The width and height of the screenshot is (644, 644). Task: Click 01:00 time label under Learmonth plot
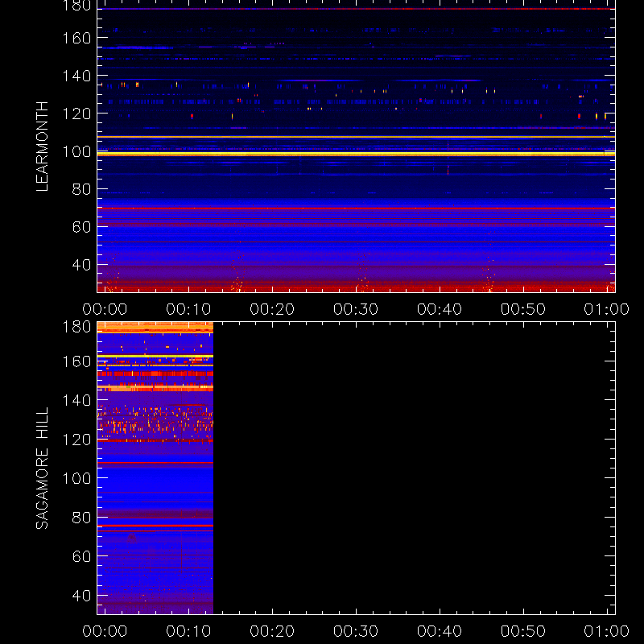click(x=607, y=309)
